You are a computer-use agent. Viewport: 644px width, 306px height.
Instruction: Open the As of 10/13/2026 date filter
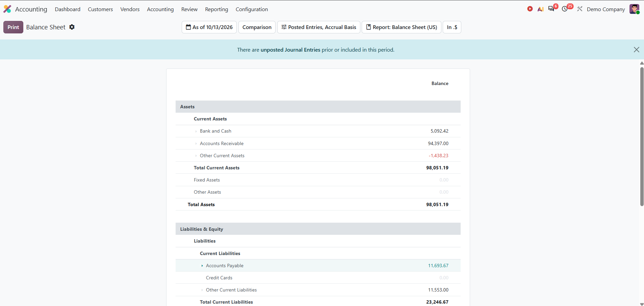tap(209, 27)
